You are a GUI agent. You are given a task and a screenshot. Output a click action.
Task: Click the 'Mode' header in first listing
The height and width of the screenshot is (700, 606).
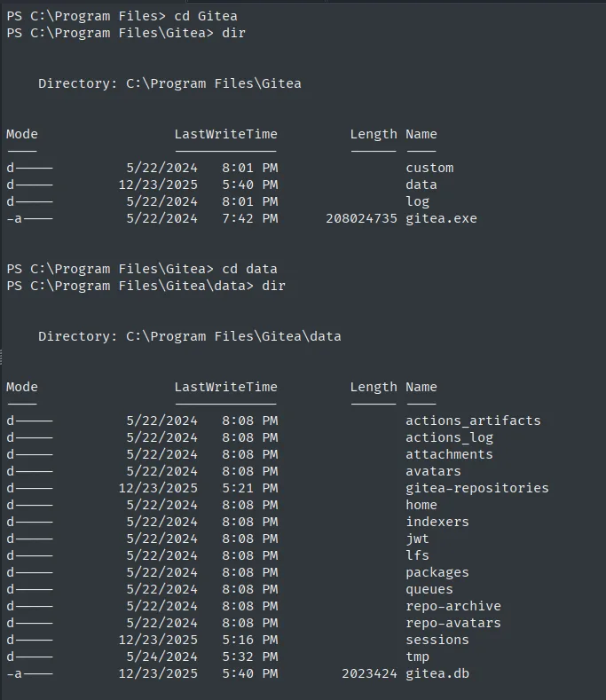(x=22, y=134)
